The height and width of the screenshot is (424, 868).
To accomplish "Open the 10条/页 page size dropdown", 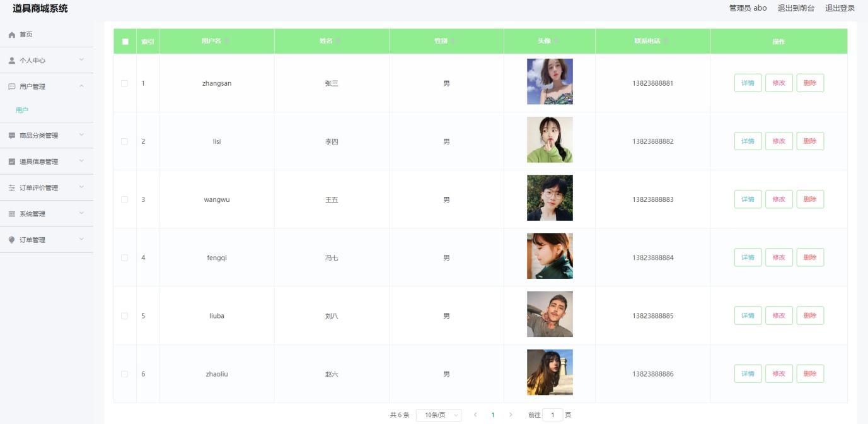I will tap(439, 415).
